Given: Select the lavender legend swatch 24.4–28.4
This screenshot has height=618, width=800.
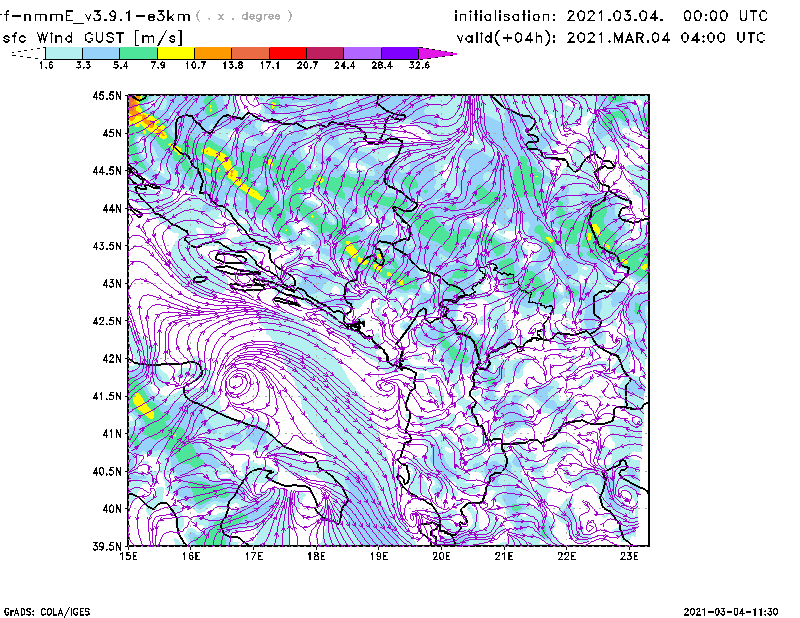Looking at the screenshot, I should pos(362,53).
